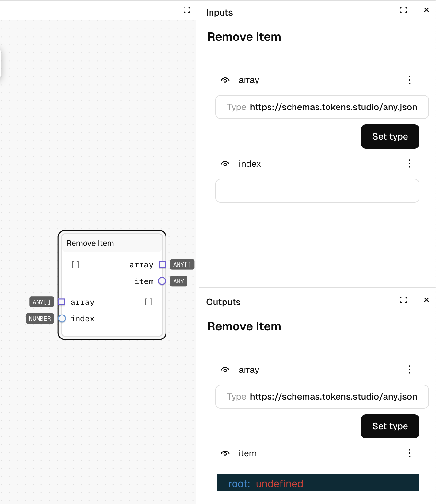The height and width of the screenshot is (504, 436).
Task: Select the array output square handle on node
Action: click(x=162, y=265)
